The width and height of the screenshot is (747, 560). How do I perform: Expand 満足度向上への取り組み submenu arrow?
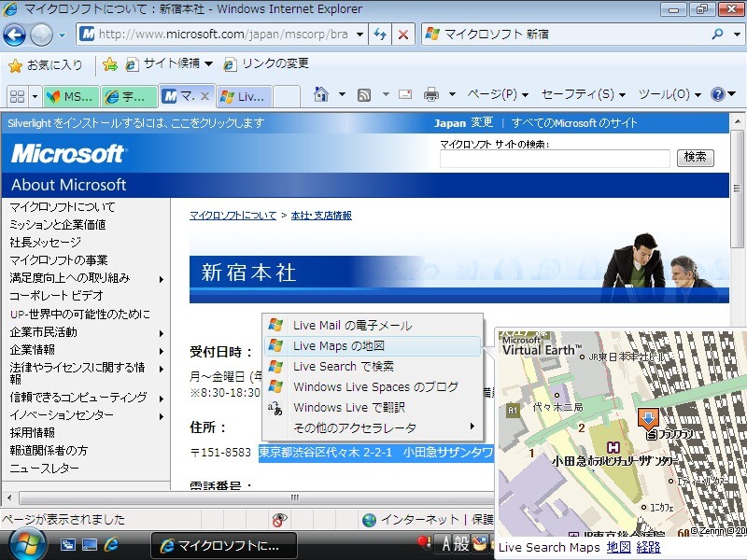click(x=162, y=279)
